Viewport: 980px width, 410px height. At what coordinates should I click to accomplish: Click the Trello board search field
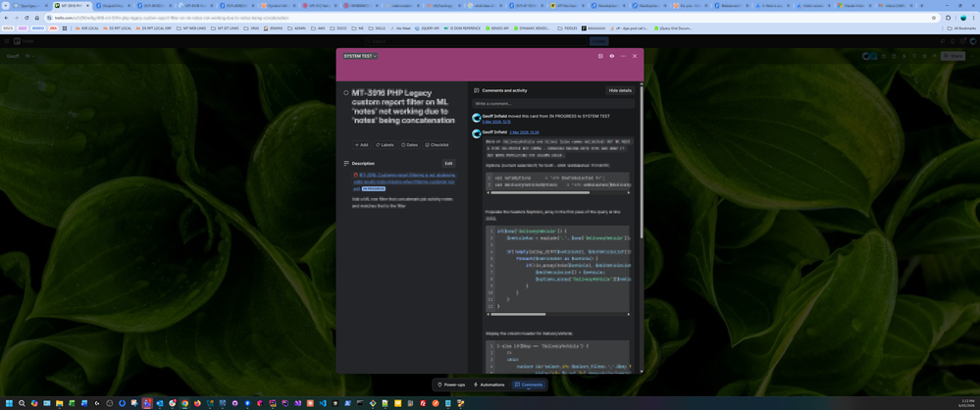click(476, 41)
